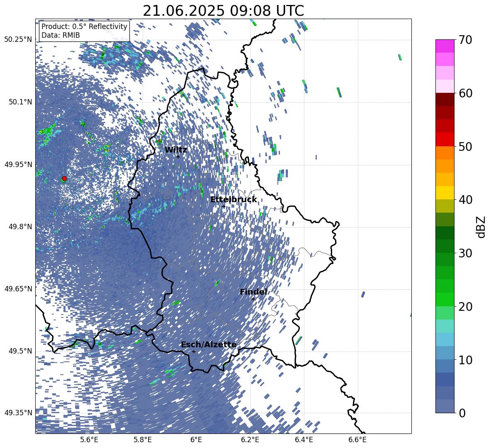This screenshot has width=491, height=448.
Task: Click the red radar site marker
Action: point(64,178)
